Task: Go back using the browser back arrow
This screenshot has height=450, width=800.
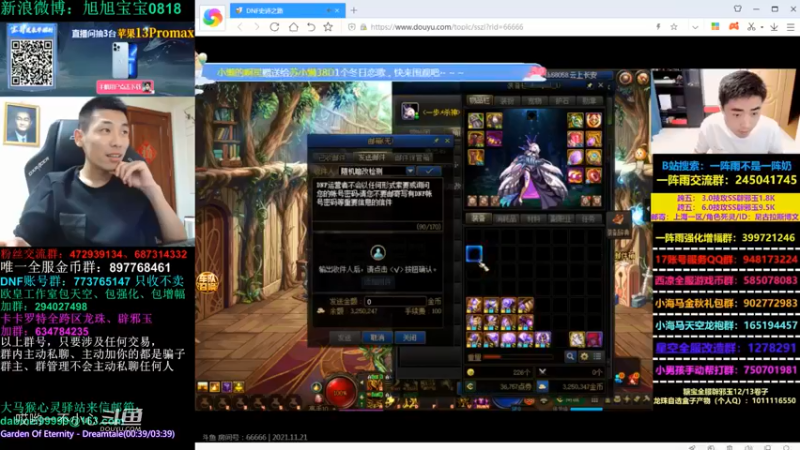Action: [240, 27]
